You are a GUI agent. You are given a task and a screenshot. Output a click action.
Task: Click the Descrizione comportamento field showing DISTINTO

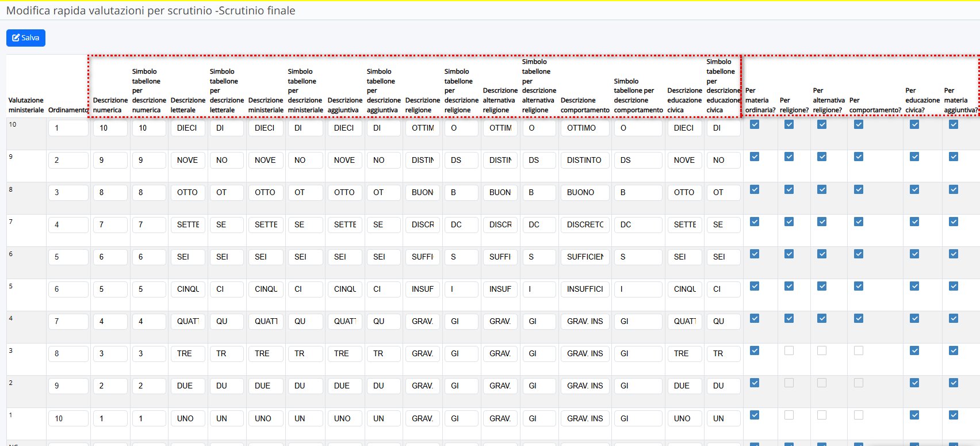pos(585,160)
